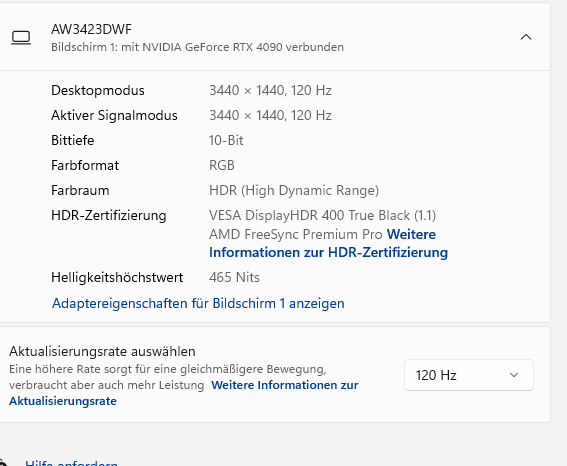Click the Aktualisierungsrate auswählen heading
This screenshot has height=466, width=567.
(x=102, y=351)
